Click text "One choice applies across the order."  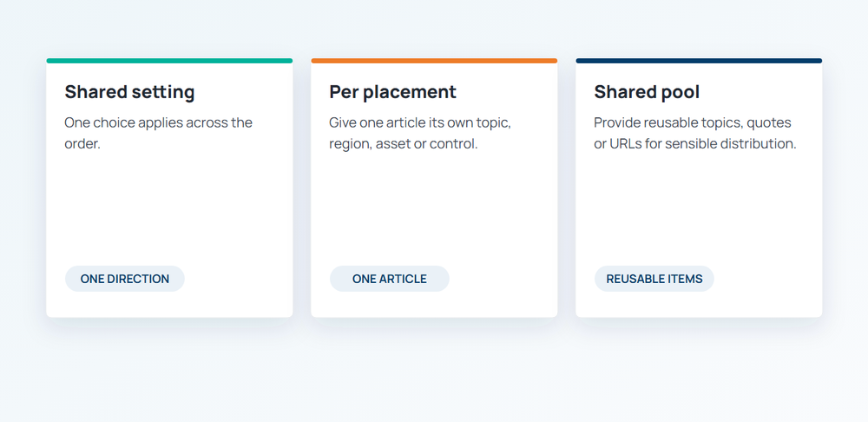pyautogui.click(x=158, y=133)
